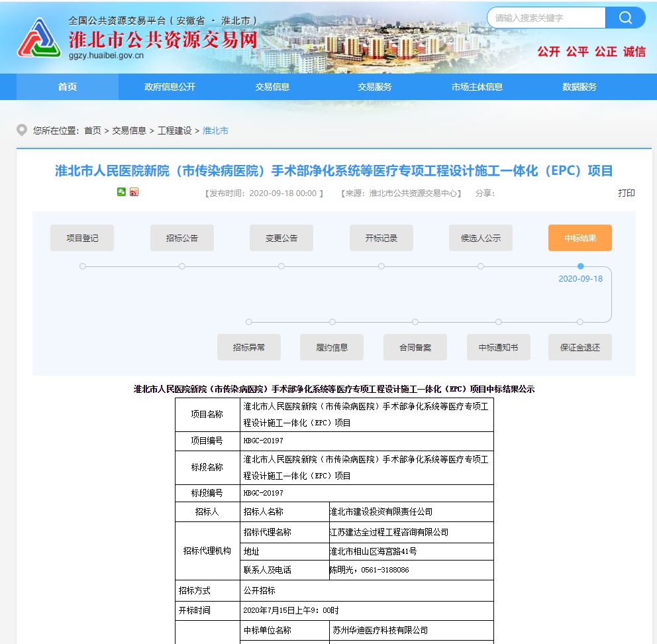Open the 数据服务 navigation menu

pos(579,87)
